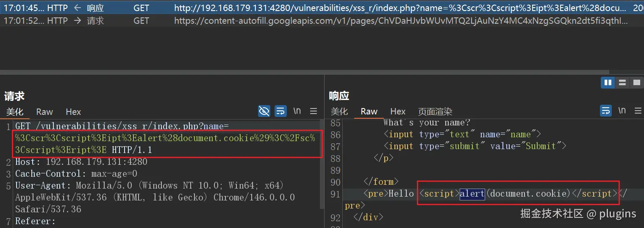
Task: Toggle word wrap icon in response panel
Action: point(606,111)
